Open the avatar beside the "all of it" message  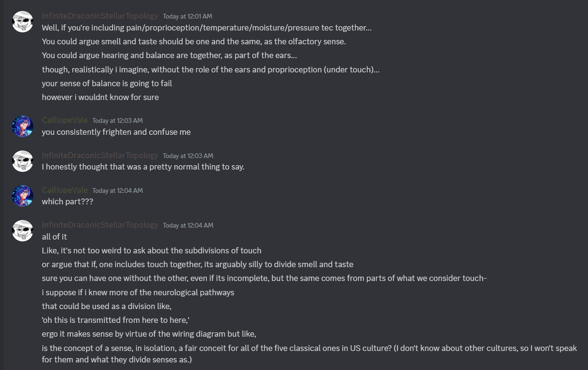click(x=22, y=230)
